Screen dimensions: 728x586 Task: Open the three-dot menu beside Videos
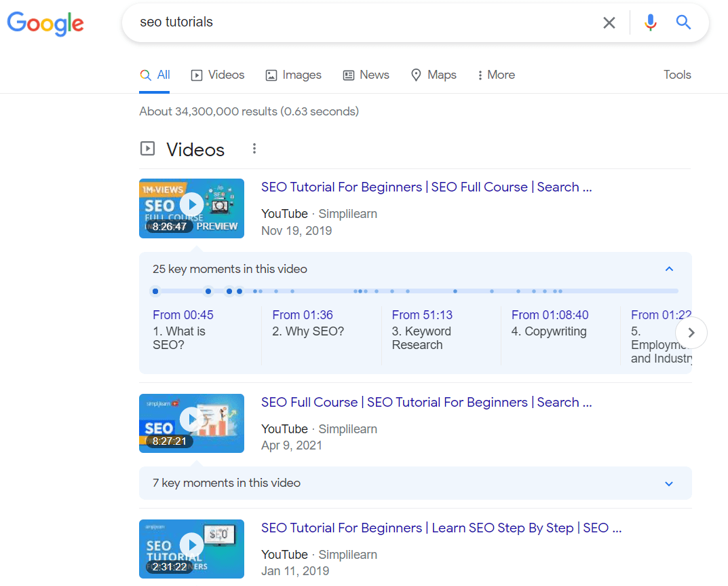[254, 148]
